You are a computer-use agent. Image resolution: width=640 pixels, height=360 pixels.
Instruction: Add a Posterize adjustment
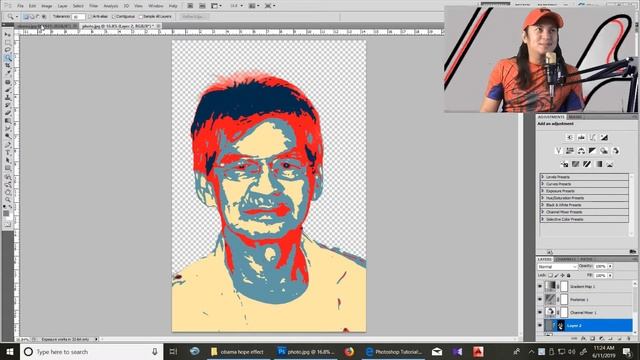[576, 164]
